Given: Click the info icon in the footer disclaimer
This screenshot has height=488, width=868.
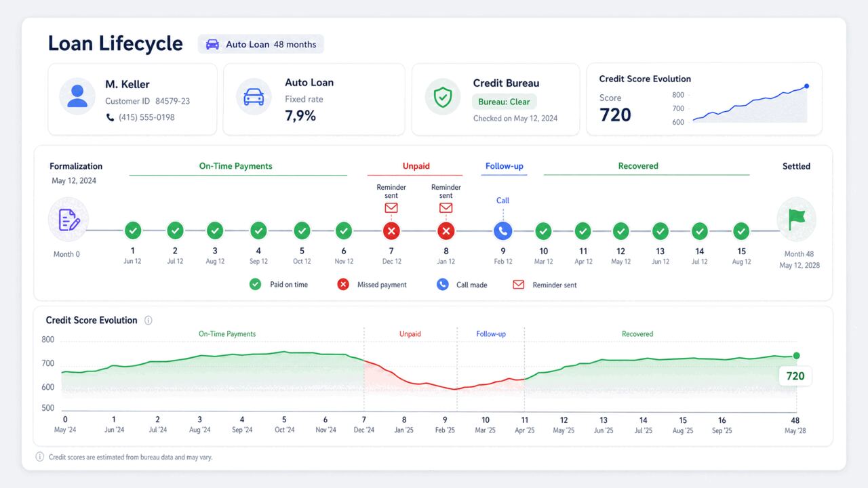Looking at the screenshot, I should pos(40,457).
